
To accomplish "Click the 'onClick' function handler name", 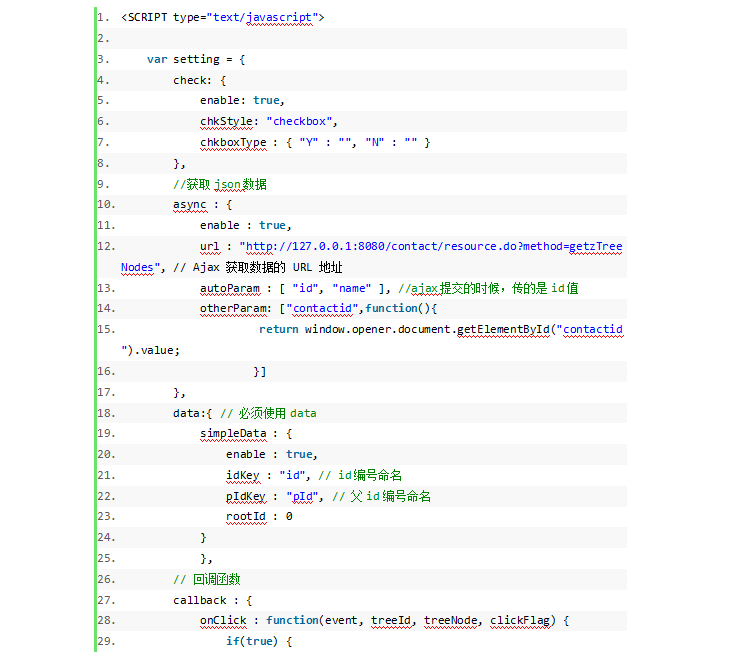I will coord(222,621).
